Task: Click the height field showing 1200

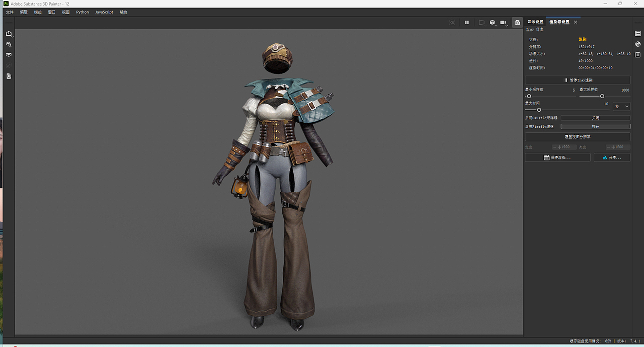Action: (x=618, y=147)
